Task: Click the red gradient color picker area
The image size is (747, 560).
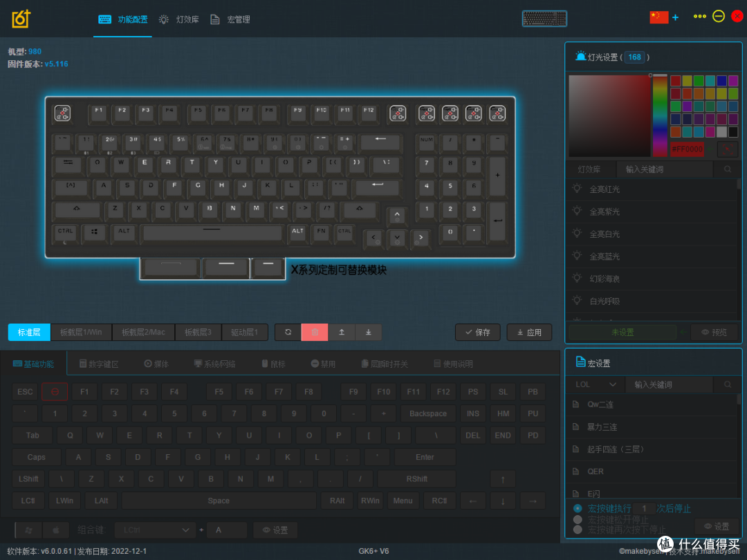Action: coord(609,115)
